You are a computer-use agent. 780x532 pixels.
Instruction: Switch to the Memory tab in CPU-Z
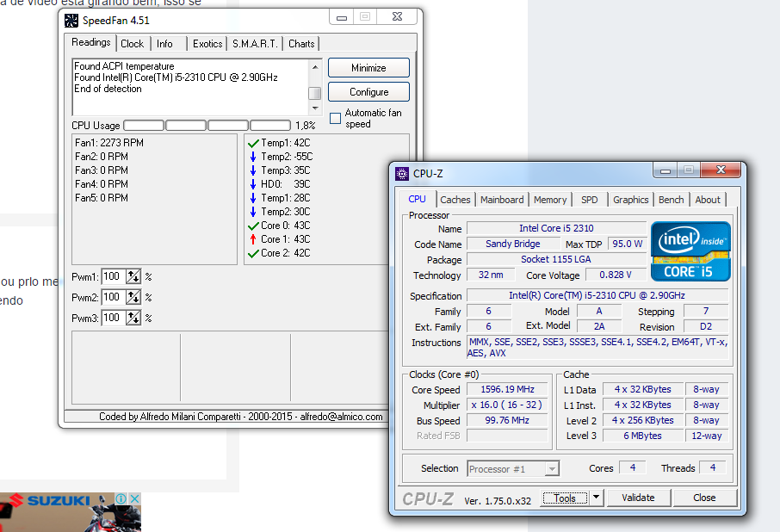tap(550, 200)
